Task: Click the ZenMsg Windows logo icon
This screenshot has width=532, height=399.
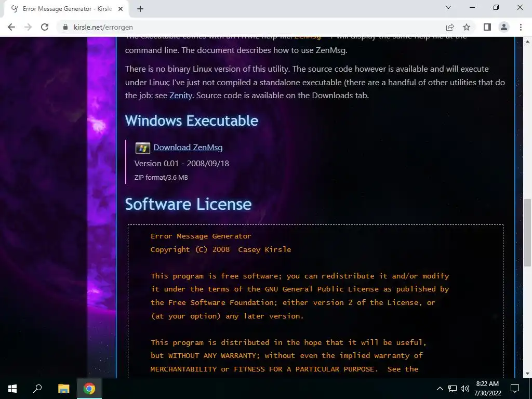Action: (x=142, y=148)
